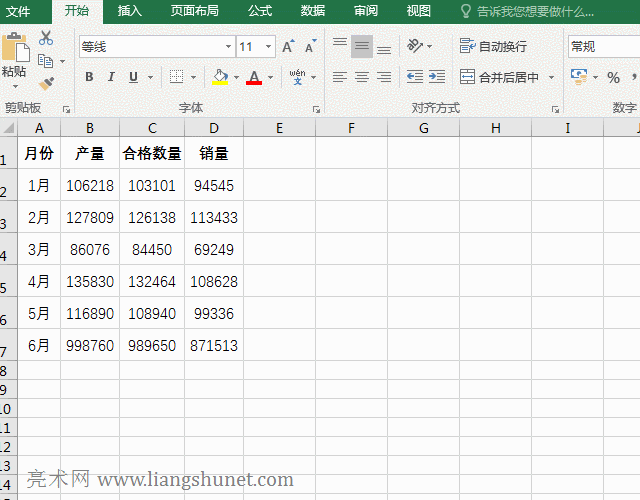Switch to 页面布局 page layout tab
This screenshot has height=500, width=640.
[194, 11]
